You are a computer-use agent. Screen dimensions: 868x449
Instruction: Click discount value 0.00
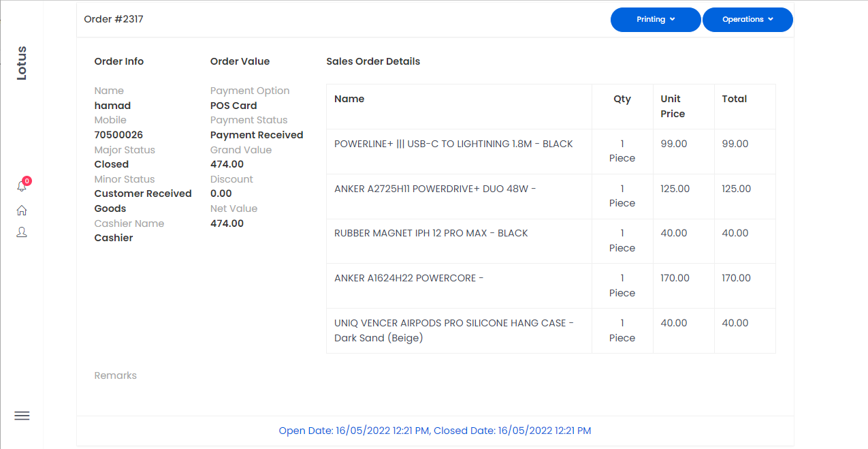click(x=221, y=193)
